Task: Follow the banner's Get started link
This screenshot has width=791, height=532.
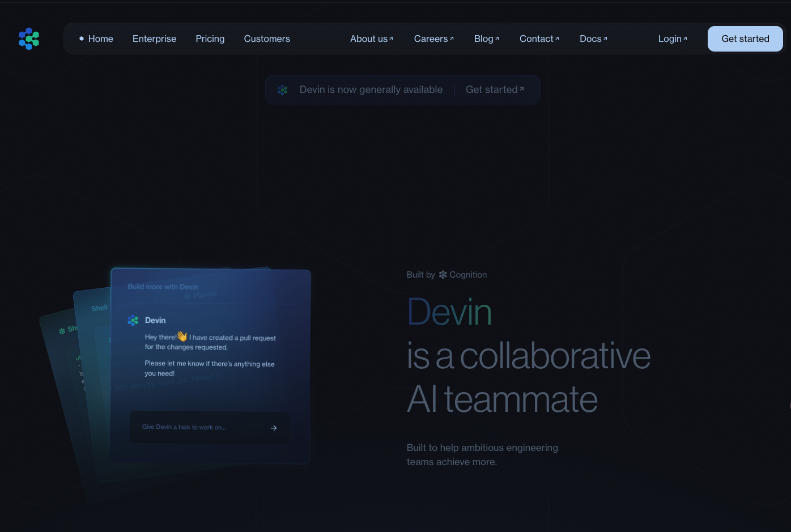Action: (x=495, y=90)
